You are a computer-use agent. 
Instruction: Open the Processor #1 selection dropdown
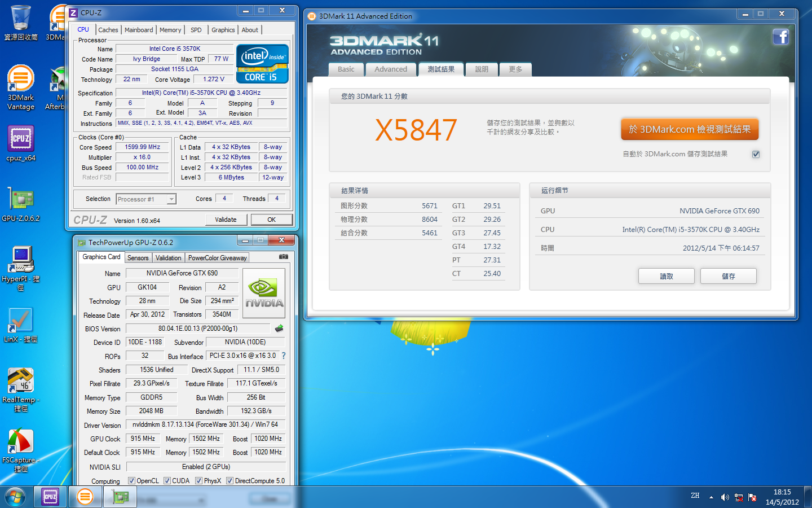pyautogui.click(x=146, y=199)
